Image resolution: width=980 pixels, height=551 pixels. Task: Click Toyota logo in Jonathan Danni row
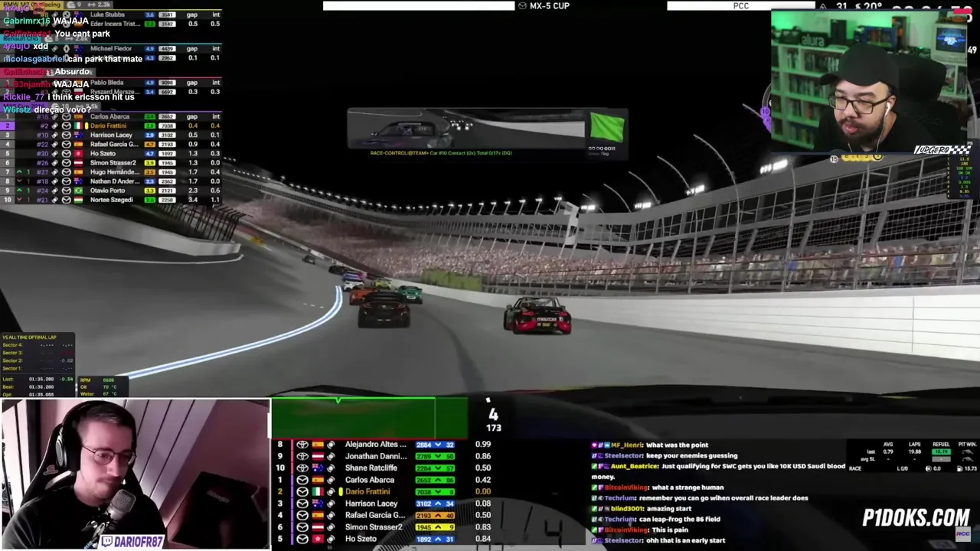(302, 456)
